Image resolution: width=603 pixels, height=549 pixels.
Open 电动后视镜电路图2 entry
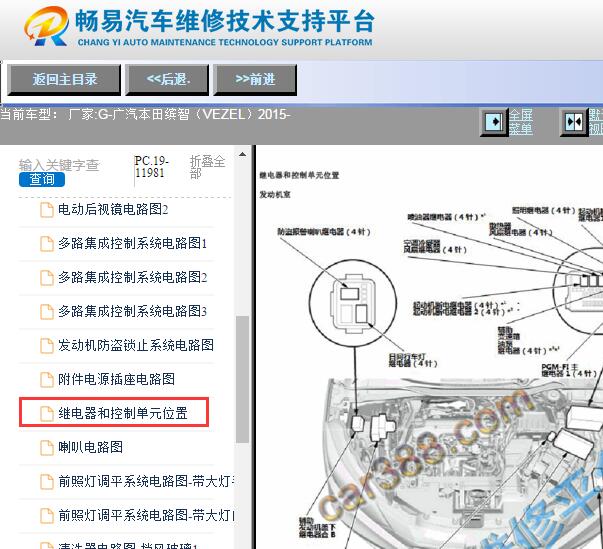113,210
